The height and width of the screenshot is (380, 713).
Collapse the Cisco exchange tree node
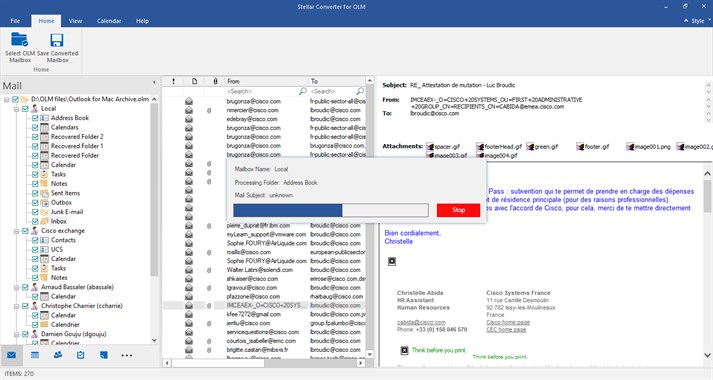click(x=16, y=231)
